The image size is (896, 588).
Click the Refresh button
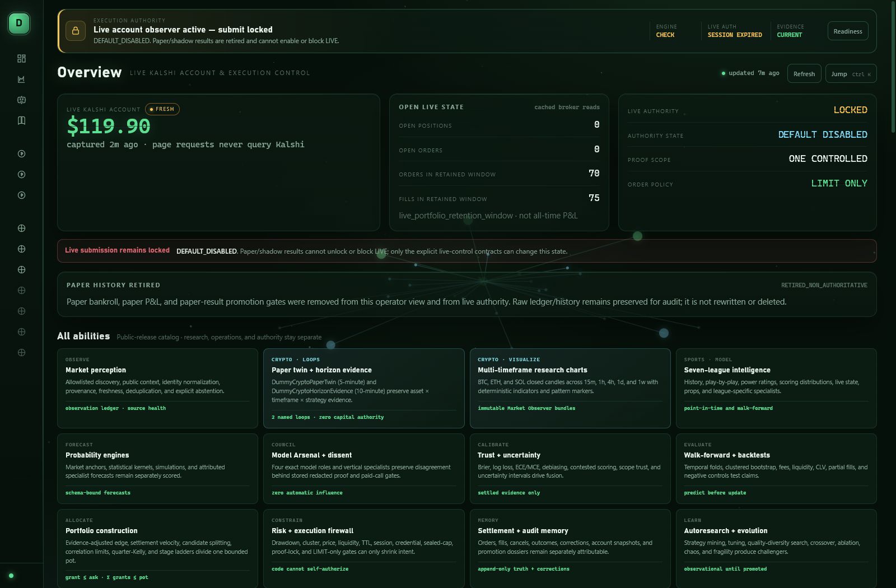coord(804,73)
